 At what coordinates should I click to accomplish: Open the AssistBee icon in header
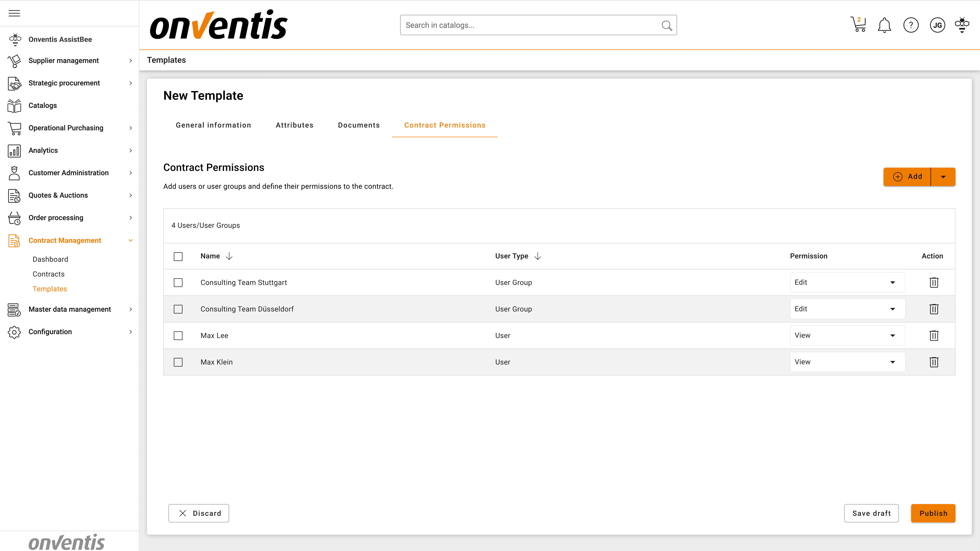(962, 25)
